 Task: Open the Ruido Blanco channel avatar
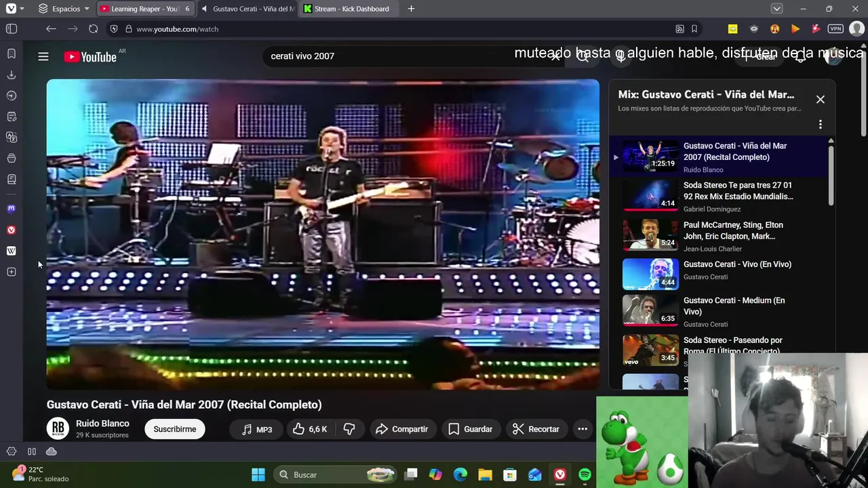58,428
